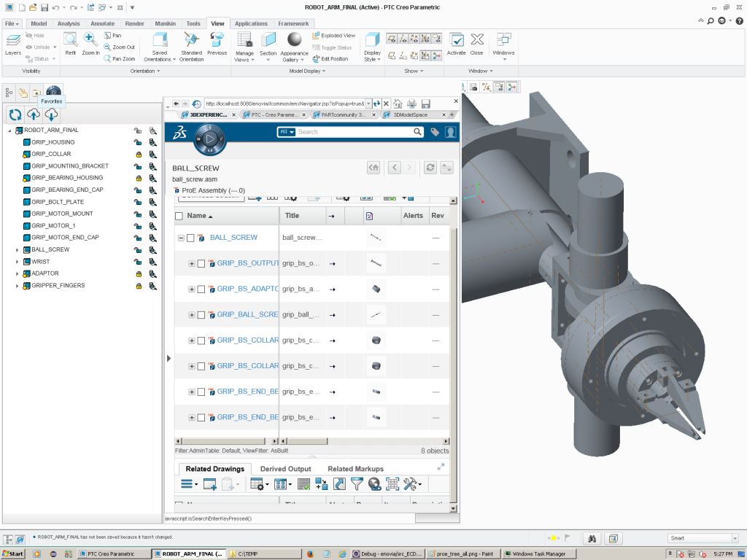Click the Standard Orientation icon
Viewport: 747px width, 560px height.
pyautogui.click(x=192, y=40)
